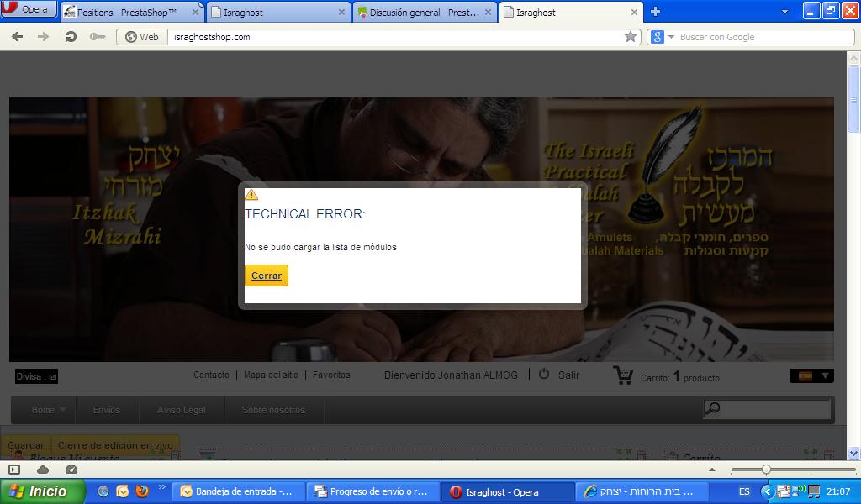Adjust the page zoom slider
The image size is (861, 504).
coord(766,470)
